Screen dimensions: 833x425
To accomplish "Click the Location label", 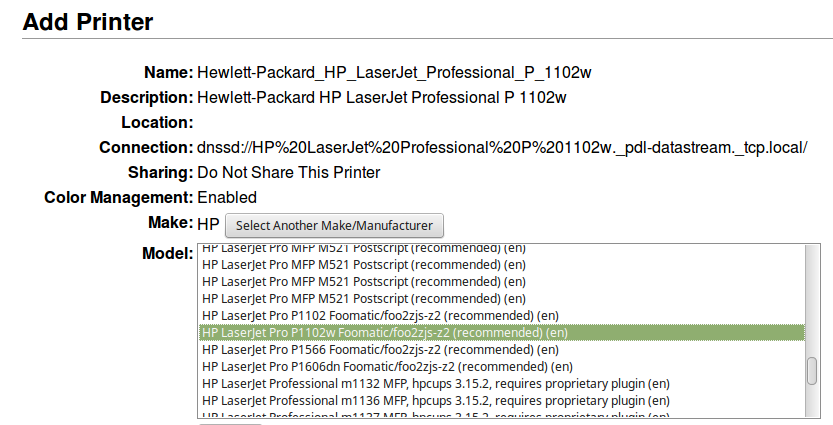I will pyautogui.click(x=157, y=122).
